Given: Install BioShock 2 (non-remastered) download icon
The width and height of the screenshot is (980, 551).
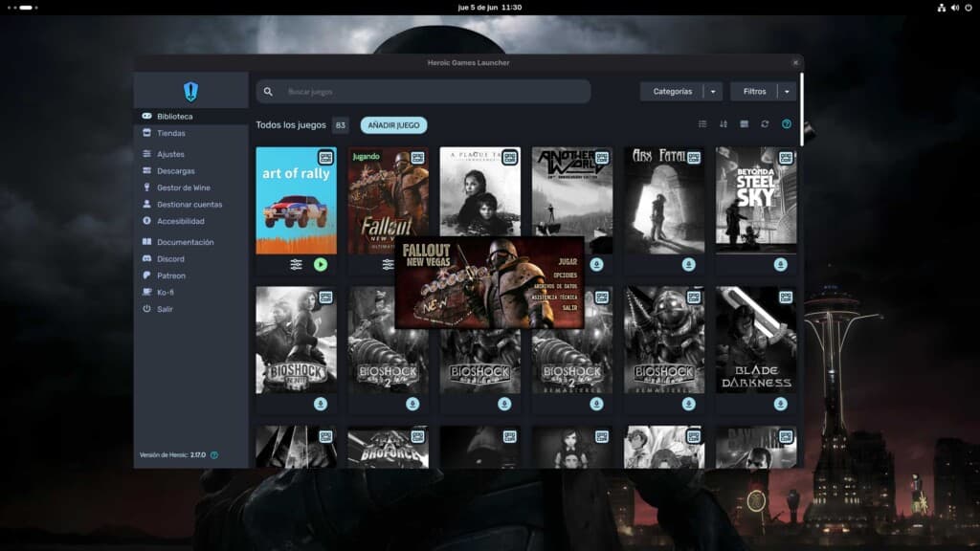Looking at the screenshot, I should [412, 404].
